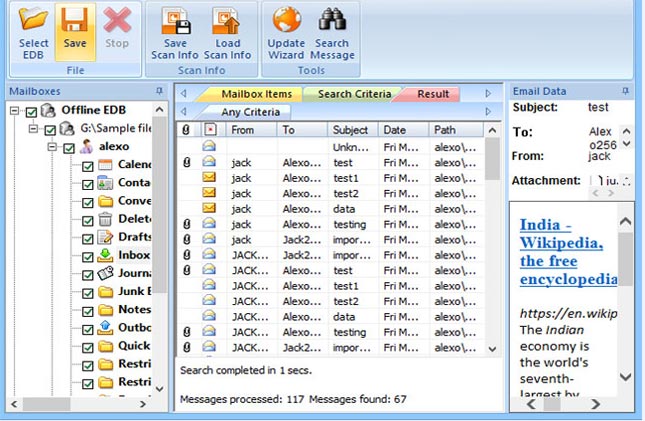Toggle the Offline EDB checkbox
645x421 pixels.
[31, 112]
